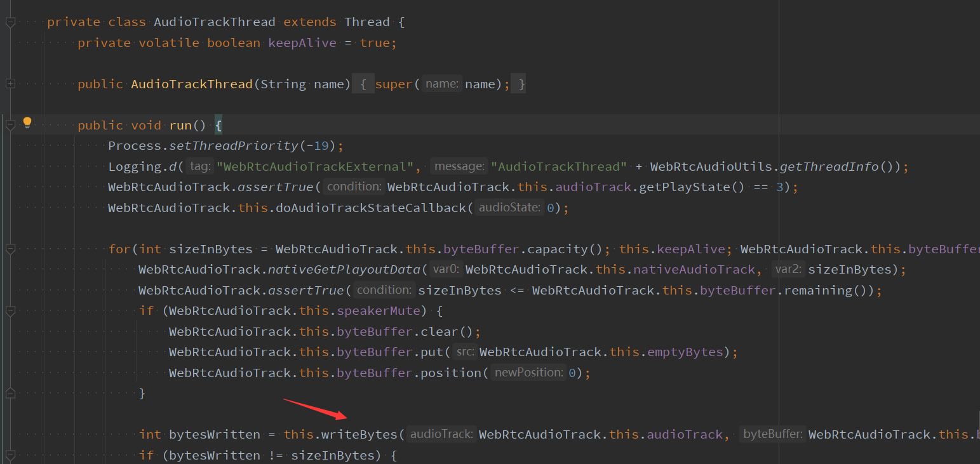Click WebRtcAudioUtils class reference

711,166
